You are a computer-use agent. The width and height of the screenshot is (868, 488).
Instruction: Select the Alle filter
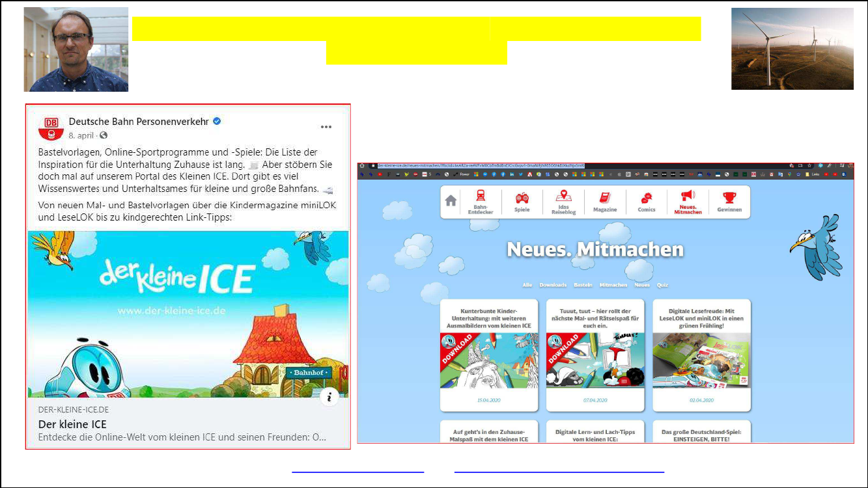point(527,285)
